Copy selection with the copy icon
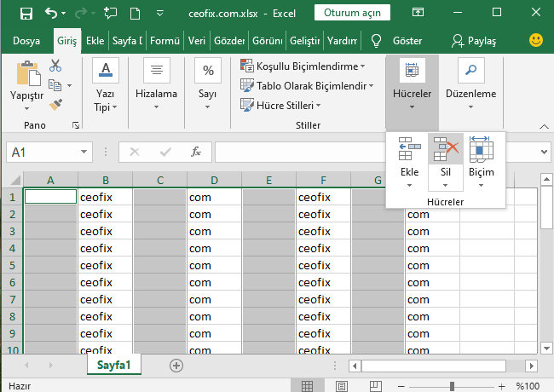Screen dimensions: 554x392 click(x=55, y=85)
